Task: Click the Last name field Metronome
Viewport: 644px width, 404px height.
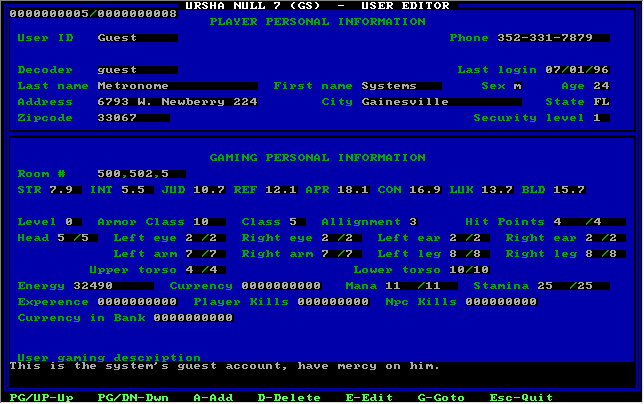Action: [177, 86]
